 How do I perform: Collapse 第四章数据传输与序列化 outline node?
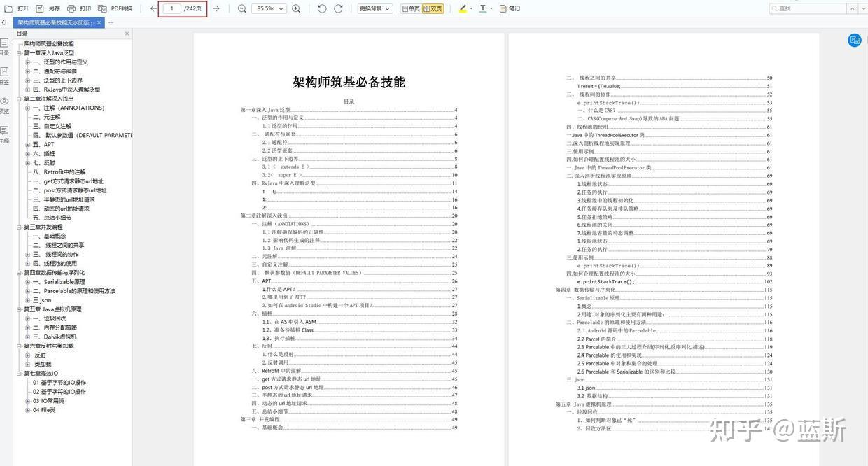pos(19,273)
